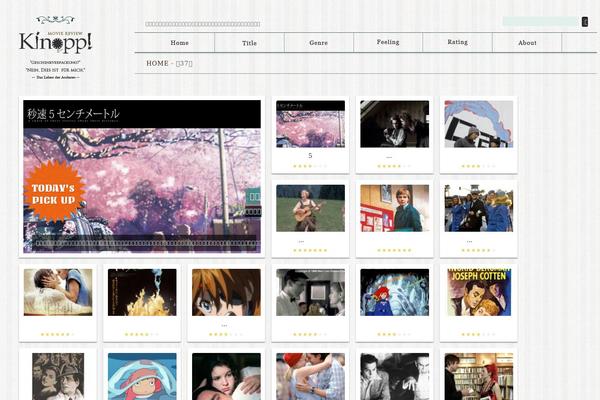Click star rating under blue scribble card
Viewport: 600px width, 400px height.
(x=478, y=166)
